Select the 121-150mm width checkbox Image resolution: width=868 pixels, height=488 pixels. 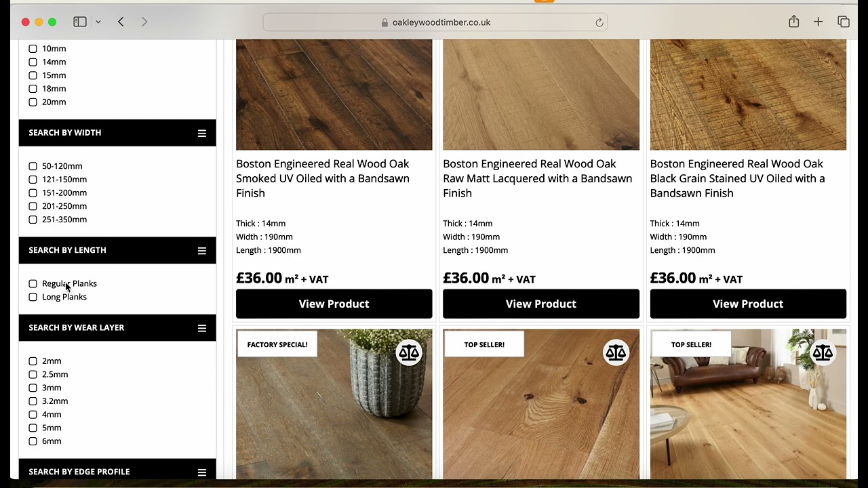click(x=33, y=180)
